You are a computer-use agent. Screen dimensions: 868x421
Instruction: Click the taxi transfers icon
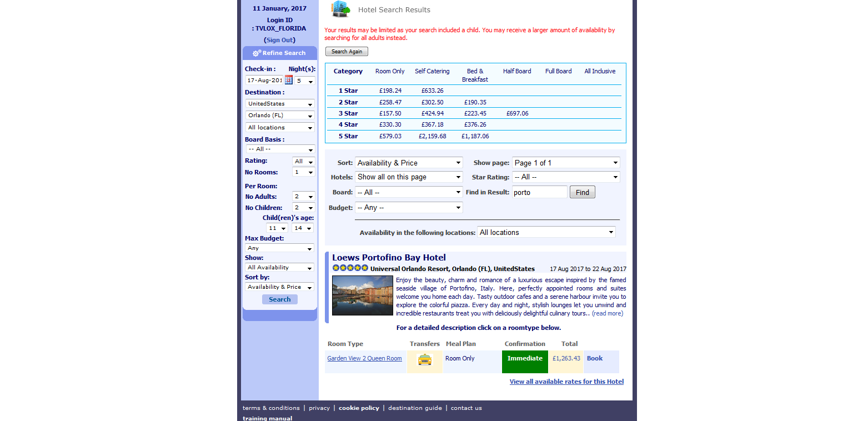[x=425, y=360]
